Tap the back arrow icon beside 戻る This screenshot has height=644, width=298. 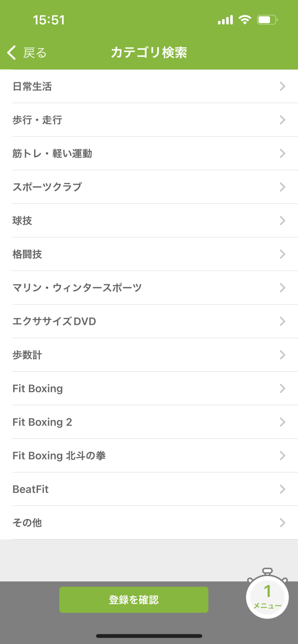pyautogui.click(x=12, y=52)
